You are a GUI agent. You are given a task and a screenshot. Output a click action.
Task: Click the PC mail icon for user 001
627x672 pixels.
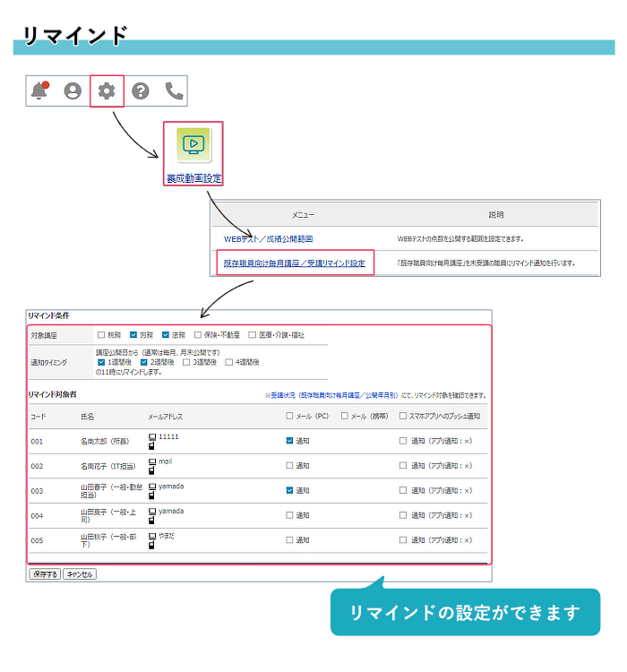click(152, 436)
